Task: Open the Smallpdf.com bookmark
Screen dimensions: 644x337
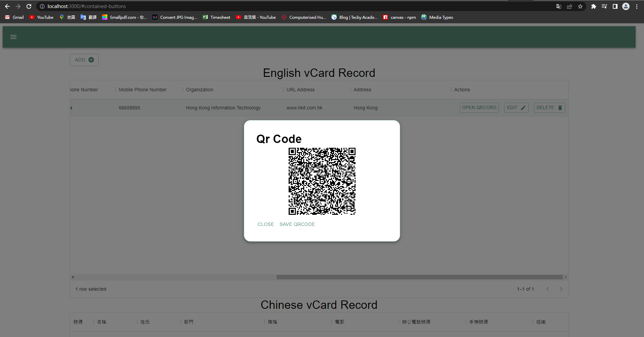Action: 124,17
